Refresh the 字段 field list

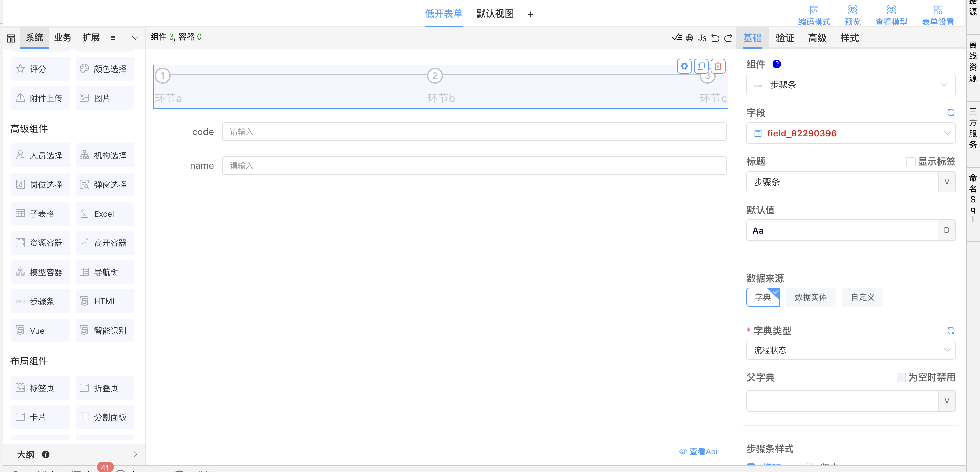[950, 113]
